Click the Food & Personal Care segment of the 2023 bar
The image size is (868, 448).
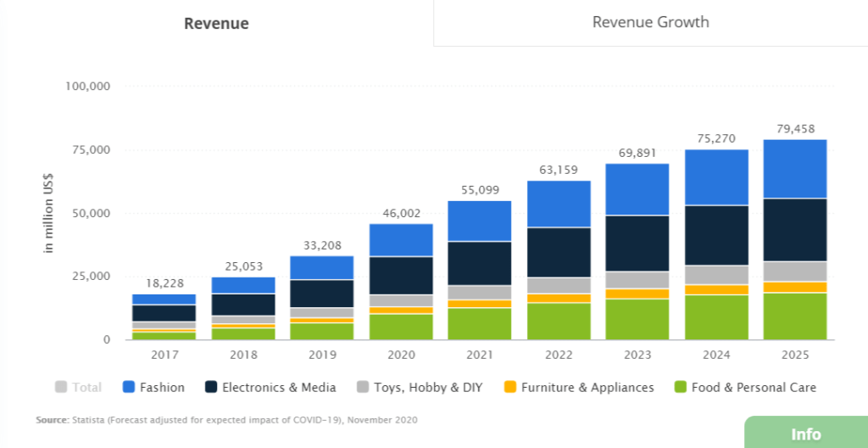(637, 319)
